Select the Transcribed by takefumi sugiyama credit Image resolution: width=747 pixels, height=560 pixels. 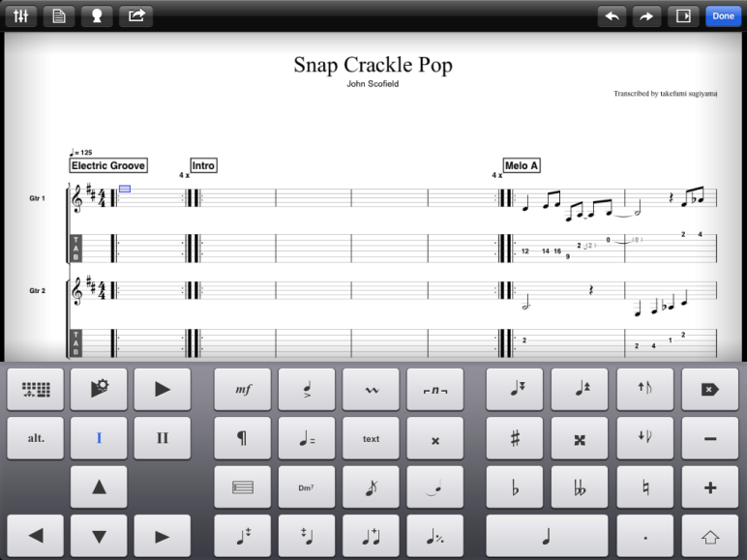click(665, 93)
